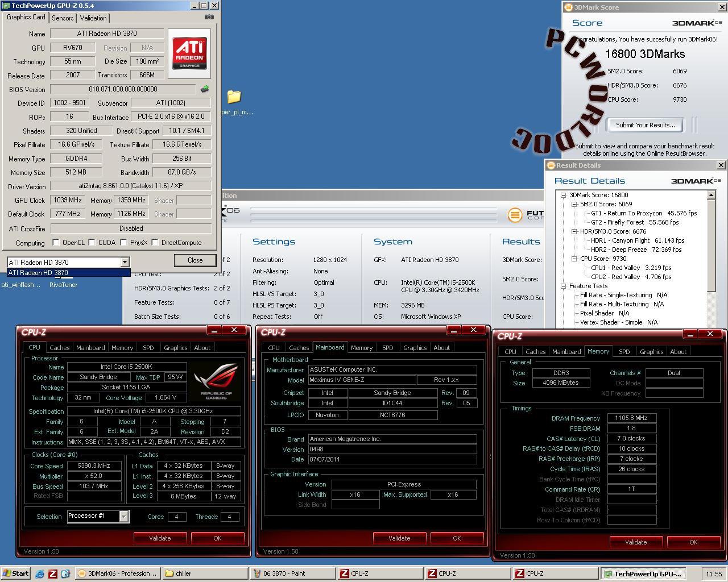Open the Processor #1 selection dropdown

123,516
